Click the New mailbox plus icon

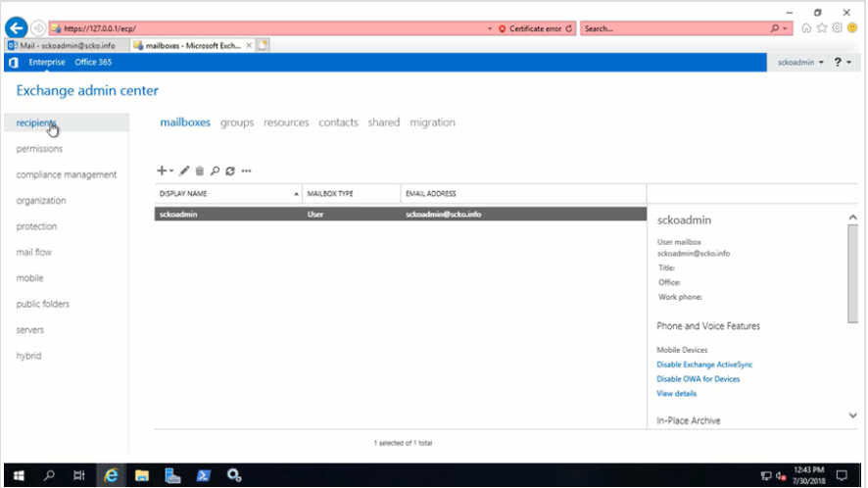[x=163, y=171]
